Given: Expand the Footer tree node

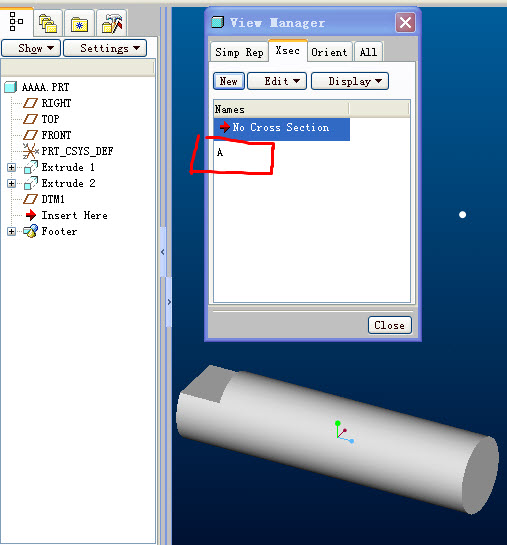Looking at the screenshot, I should point(11,231).
